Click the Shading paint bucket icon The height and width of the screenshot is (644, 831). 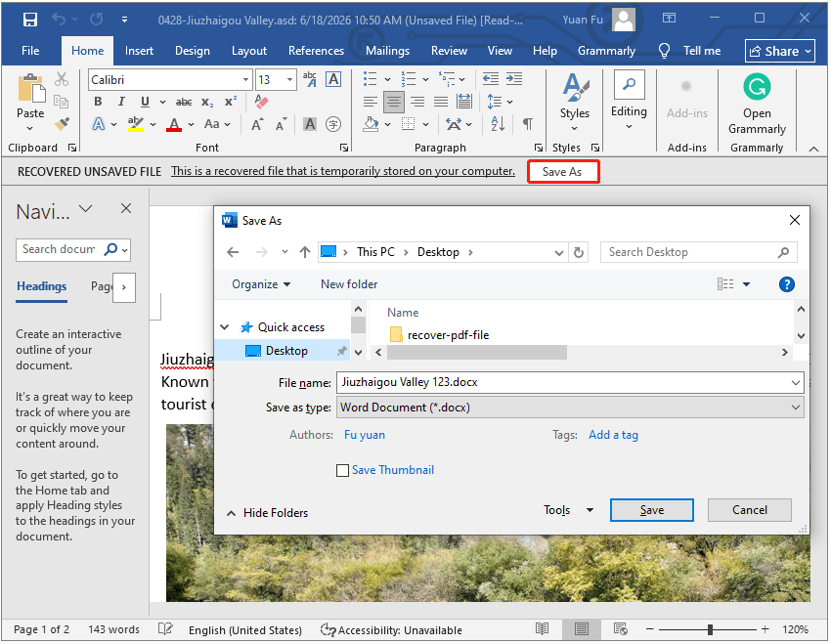(371, 124)
